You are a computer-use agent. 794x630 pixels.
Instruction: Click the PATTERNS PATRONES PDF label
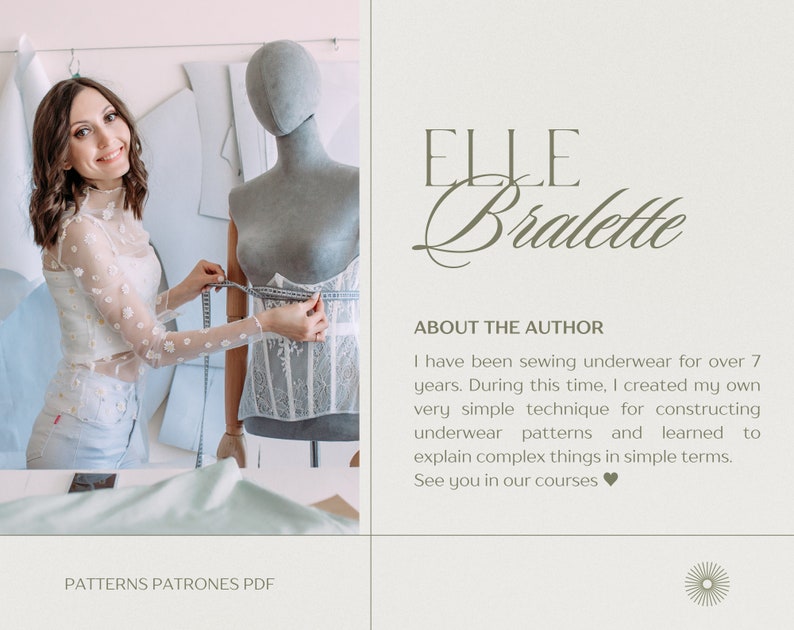(x=169, y=584)
